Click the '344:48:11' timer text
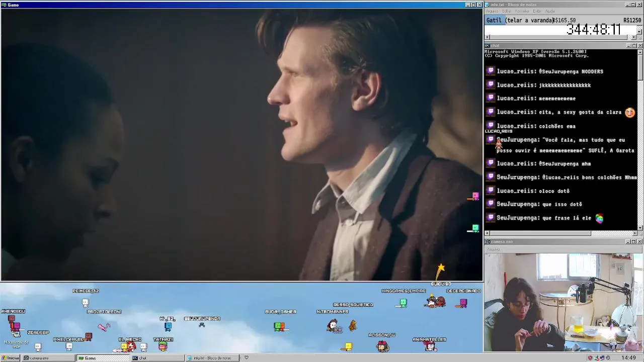644x362 pixels. (594, 30)
